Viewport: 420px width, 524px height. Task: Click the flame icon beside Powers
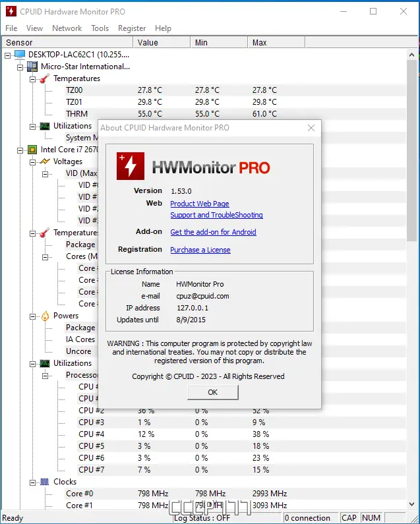click(45, 316)
